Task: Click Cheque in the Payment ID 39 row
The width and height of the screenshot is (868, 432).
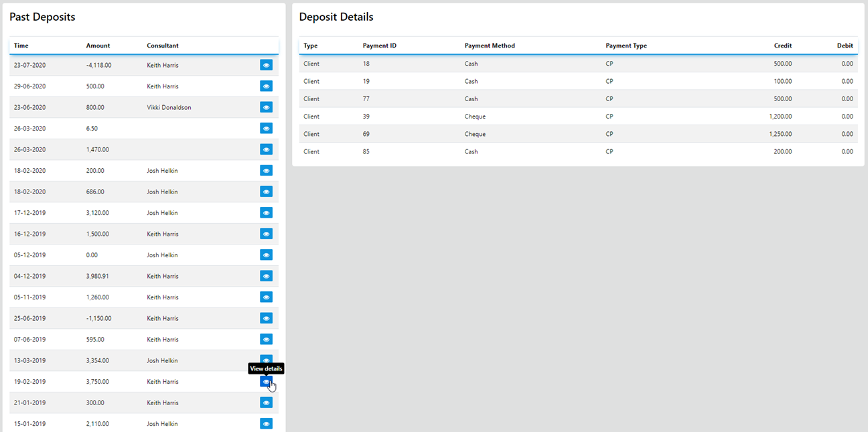Action: tap(475, 117)
